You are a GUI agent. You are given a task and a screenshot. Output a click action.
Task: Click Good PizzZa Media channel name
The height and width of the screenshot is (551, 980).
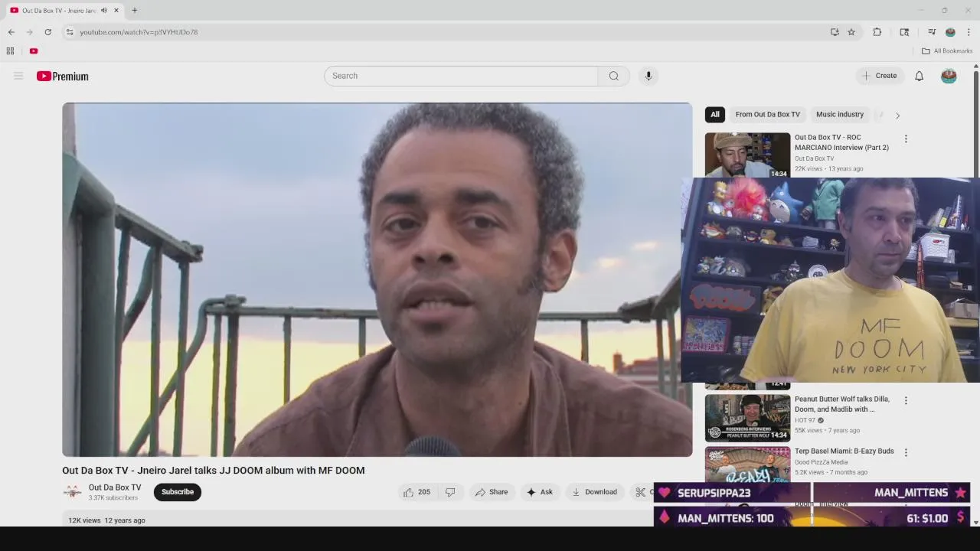point(821,462)
